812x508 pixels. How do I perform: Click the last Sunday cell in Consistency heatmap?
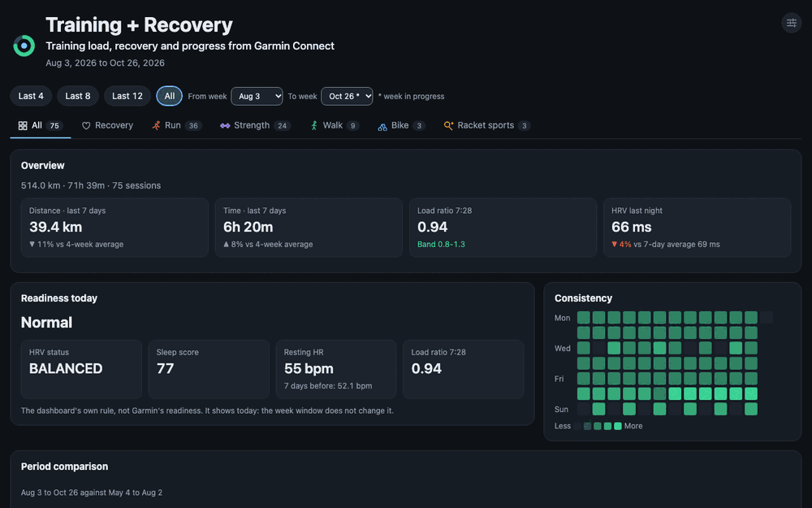coord(751,409)
